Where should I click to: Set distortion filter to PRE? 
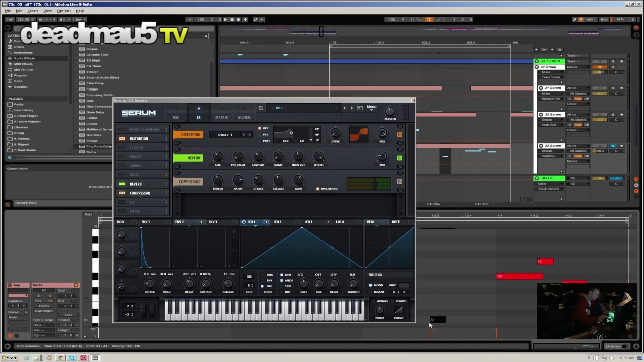pos(260,134)
